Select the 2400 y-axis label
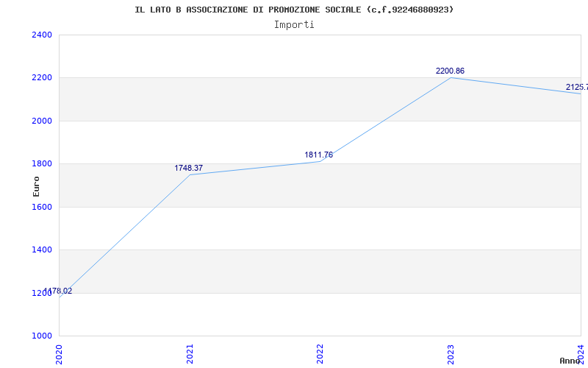The width and height of the screenshot is (588, 368). (x=42, y=35)
